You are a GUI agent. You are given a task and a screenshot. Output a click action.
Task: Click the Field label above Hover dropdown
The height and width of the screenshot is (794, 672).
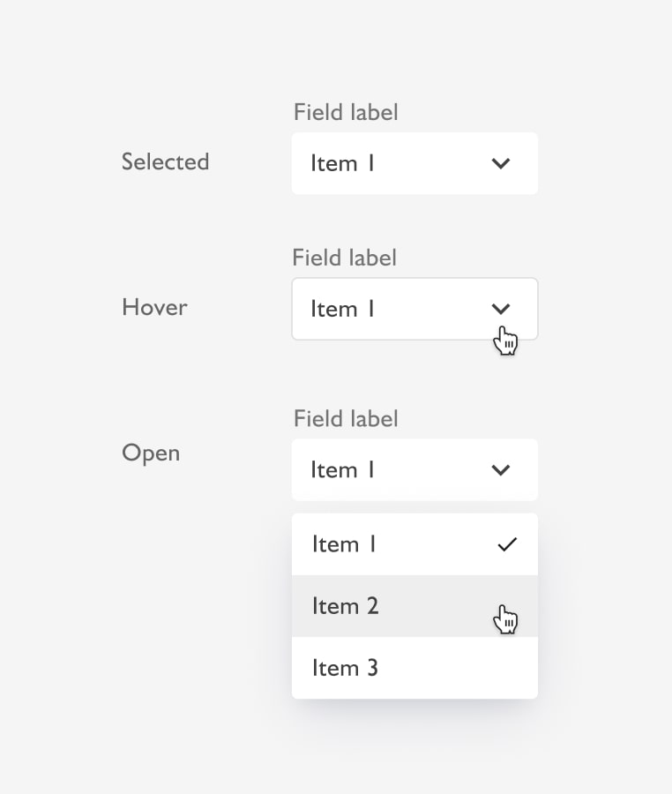[345, 258]
